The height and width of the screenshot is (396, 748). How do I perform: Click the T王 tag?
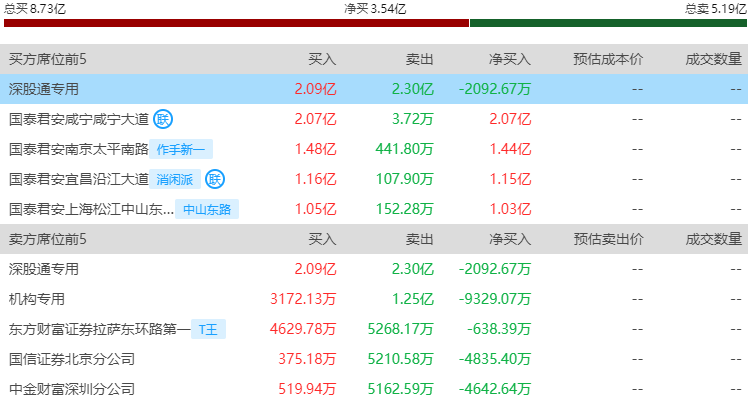pyautogui.click(x=208, y=329)
